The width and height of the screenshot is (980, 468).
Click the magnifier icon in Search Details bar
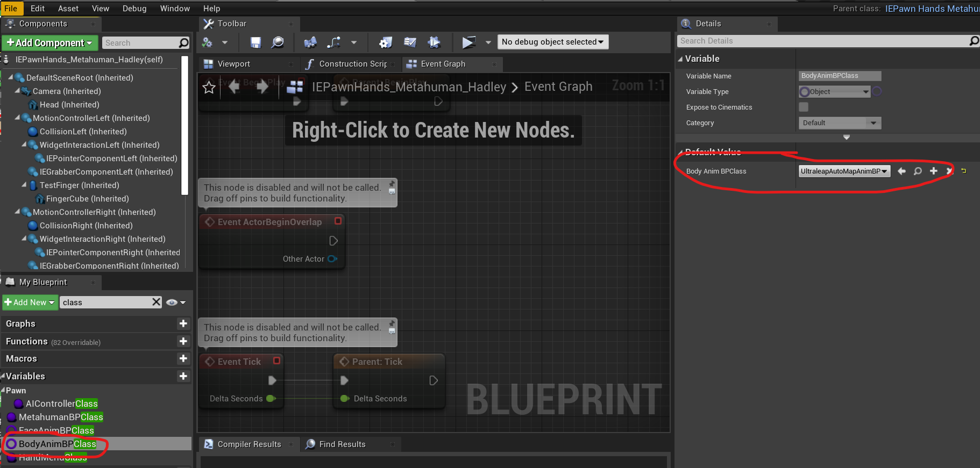[x=974, y=41]
